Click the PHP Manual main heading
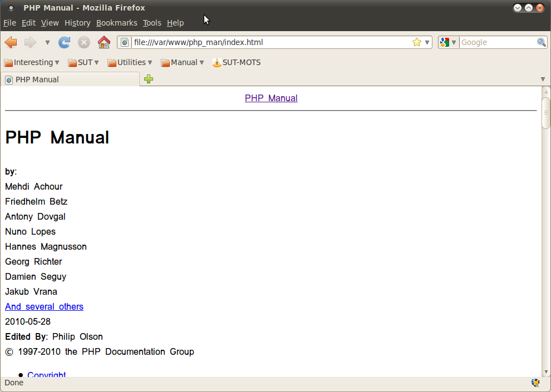This screenshot has height=392, width=551. click(x=57, y=137)
